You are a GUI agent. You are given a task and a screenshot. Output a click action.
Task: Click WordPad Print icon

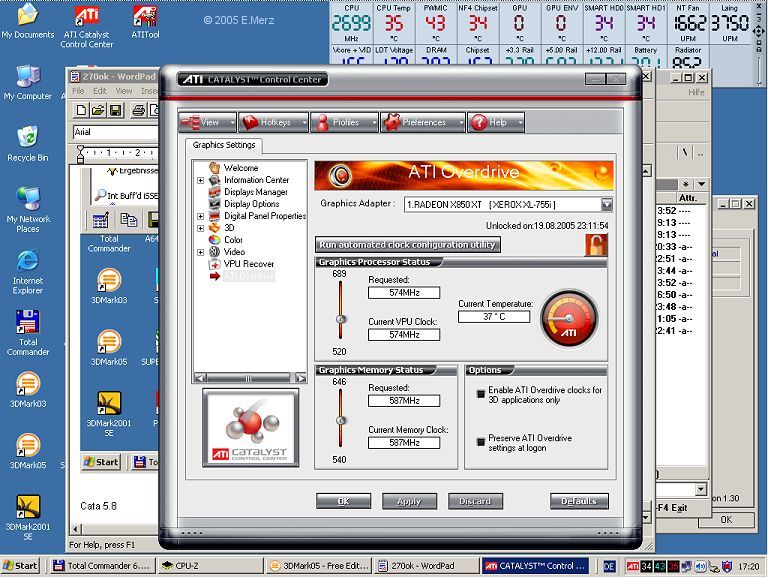(139, 111)
